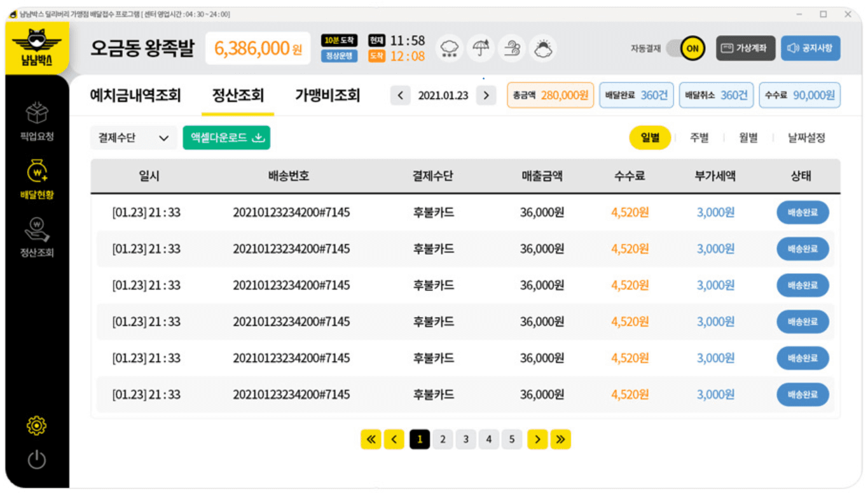Viewport: 868px width, 493px height.
Task: Click the store name 오금동 왕족발
Action: pos(142,48)
